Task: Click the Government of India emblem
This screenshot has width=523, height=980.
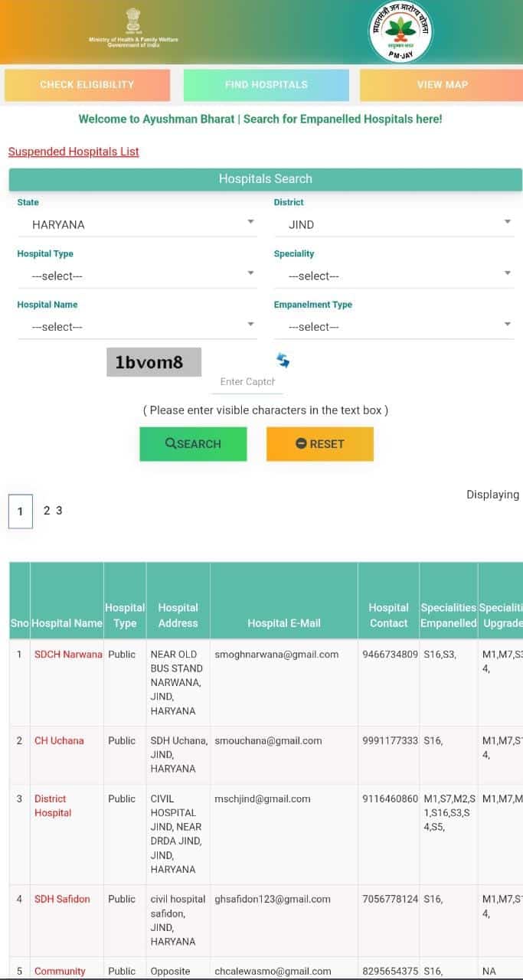Action: 133,20
